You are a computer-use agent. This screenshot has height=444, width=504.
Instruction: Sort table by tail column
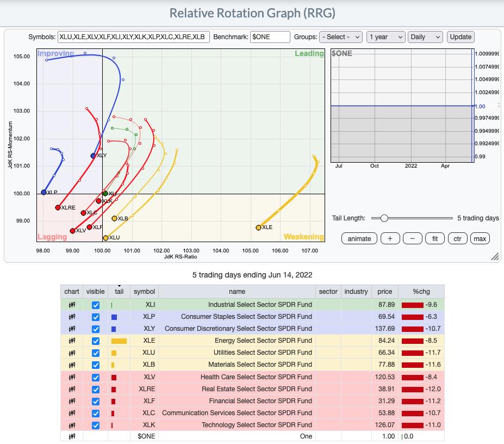[x=119, y=292]
